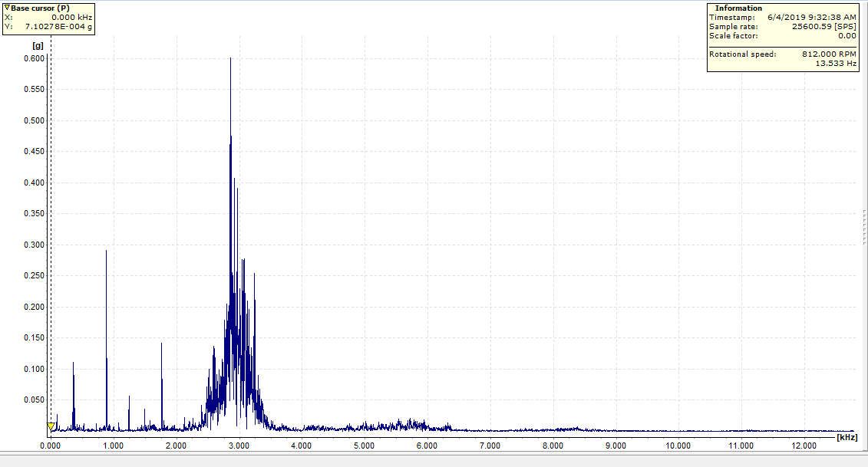
Task: Select the Timestamp value in Information box
Action: point(811,17)
